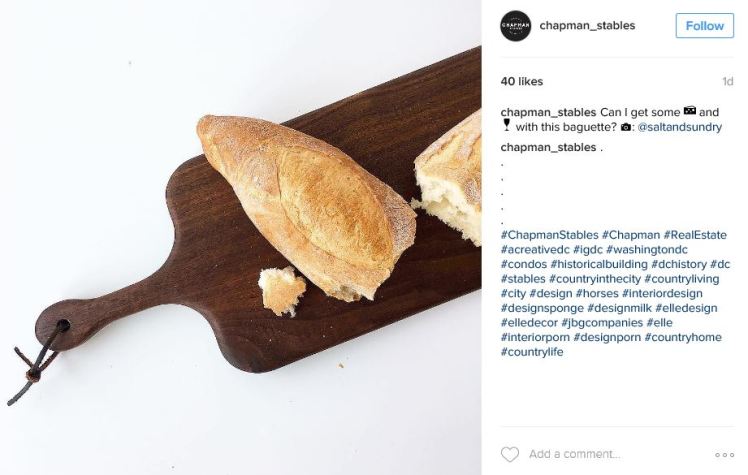Click the Chapman Stables profile avatar
This screenshot has height=475, width=748.
tap(515, 25)
